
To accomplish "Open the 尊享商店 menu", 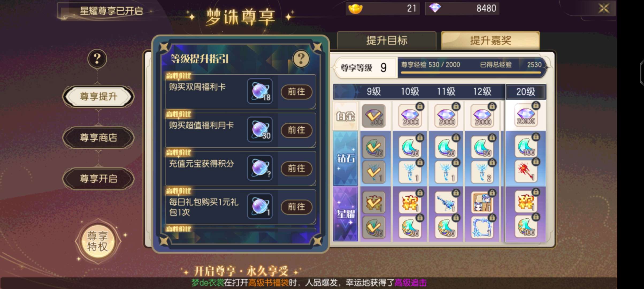I will 98,138.
